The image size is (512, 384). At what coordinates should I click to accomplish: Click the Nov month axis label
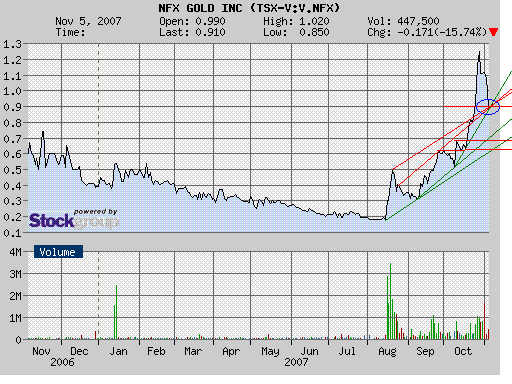point(41,351)
